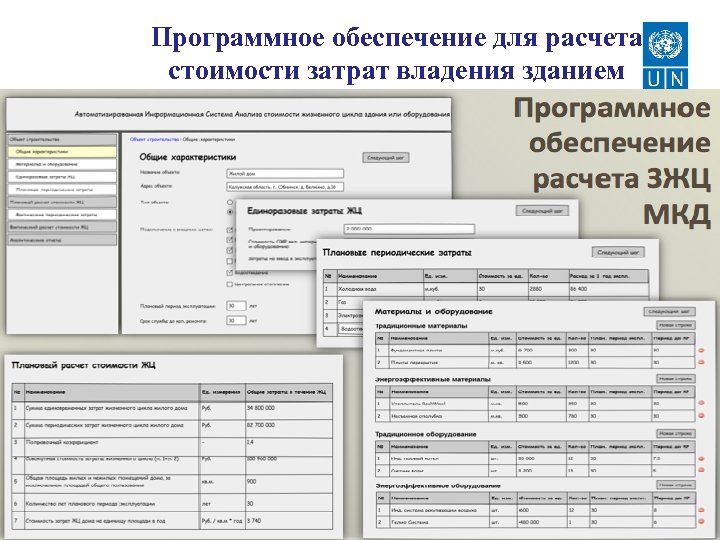The width and height of the screenshot is (720, 540).
Task: Click the Плановый период эксплуатации years field
Action: click(x=236, y=306)
